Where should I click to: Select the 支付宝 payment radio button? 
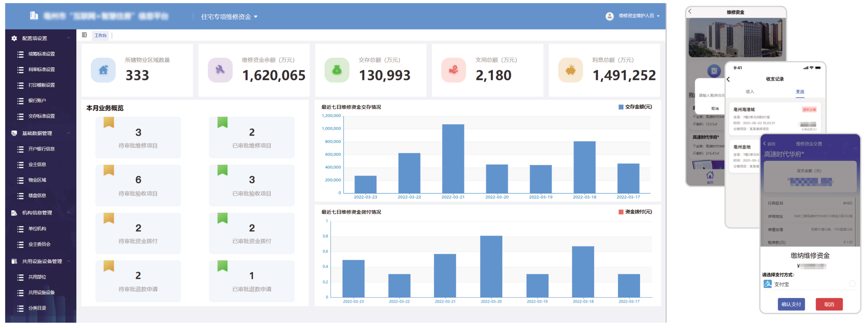(x=852, y=284)
